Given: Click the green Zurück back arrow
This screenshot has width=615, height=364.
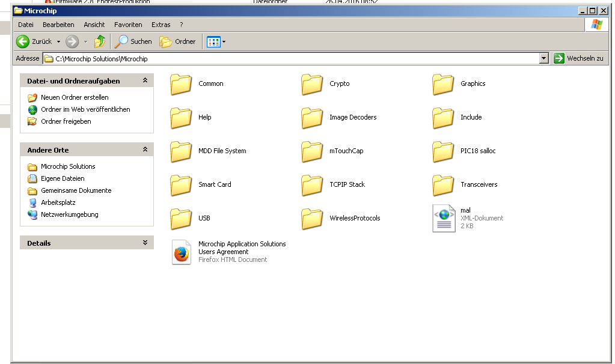Looking at the screenshot, I should pyautogui.click(x=23, y=41).
